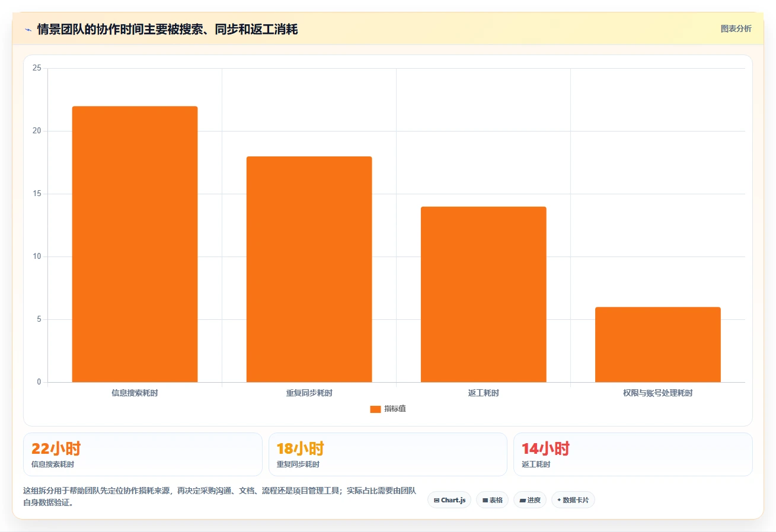The image size is (776, 532).
Task: Click the y-axis value 10
Action: point(37,257)
